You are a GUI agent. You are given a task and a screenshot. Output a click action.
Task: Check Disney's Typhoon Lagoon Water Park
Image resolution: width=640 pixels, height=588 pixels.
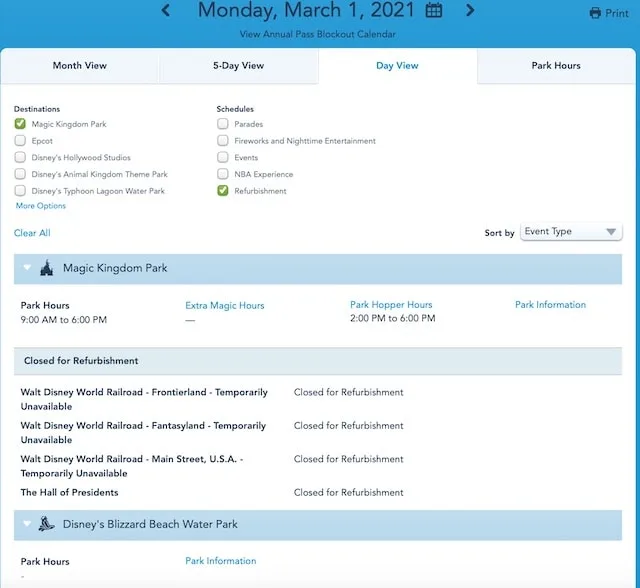click(20, 191)
